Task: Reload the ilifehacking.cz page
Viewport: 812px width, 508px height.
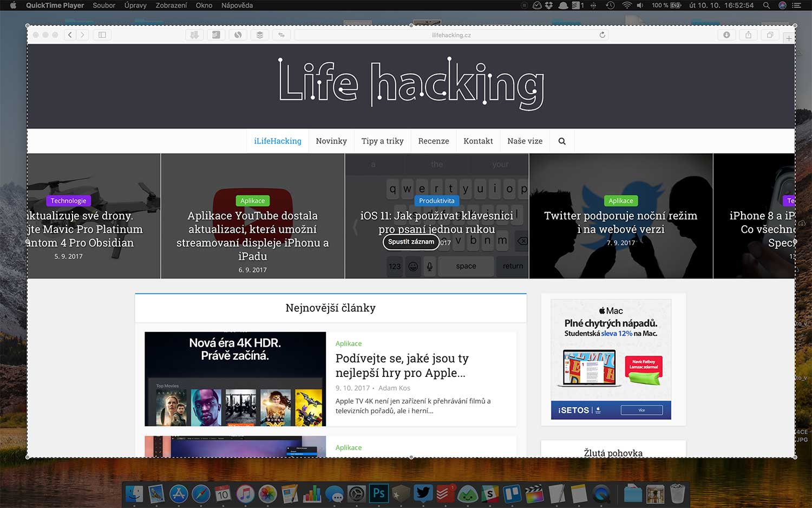Action: click(602, 35)
